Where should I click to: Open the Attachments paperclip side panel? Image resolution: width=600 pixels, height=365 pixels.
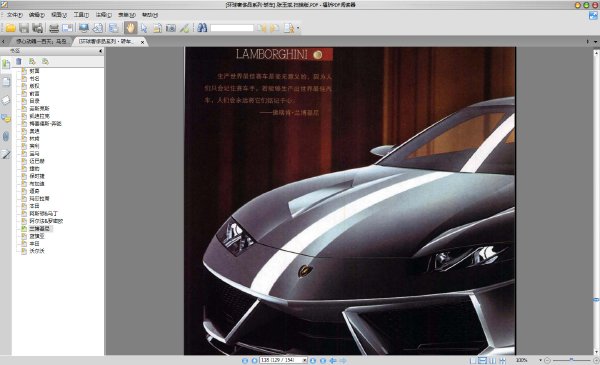(x=6, y=136)
